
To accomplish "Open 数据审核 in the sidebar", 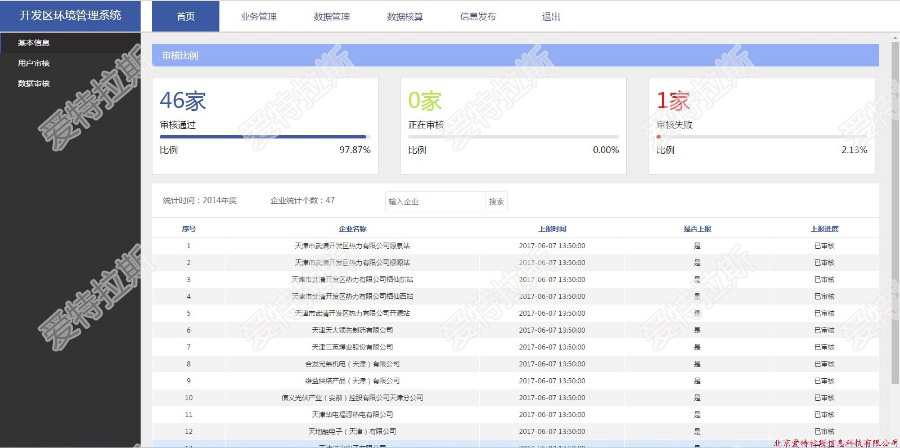I will click(x=34, y=83).
